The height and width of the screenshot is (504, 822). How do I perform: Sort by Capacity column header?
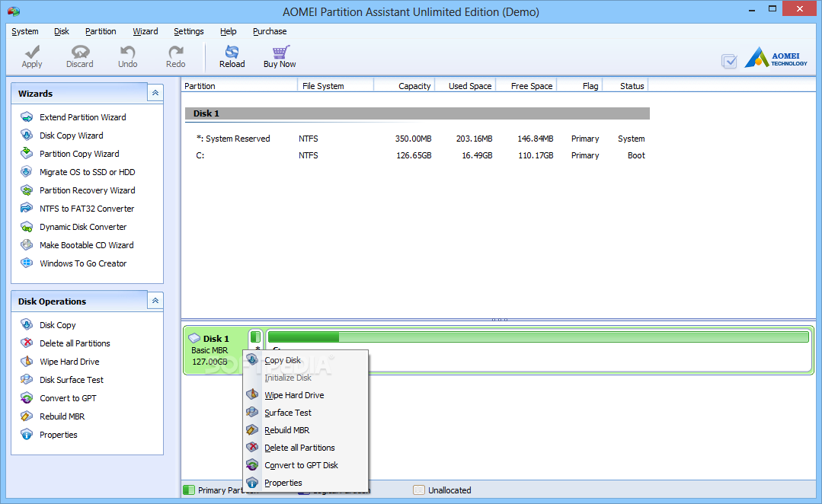pyautogui.click(x=405, y=86)
